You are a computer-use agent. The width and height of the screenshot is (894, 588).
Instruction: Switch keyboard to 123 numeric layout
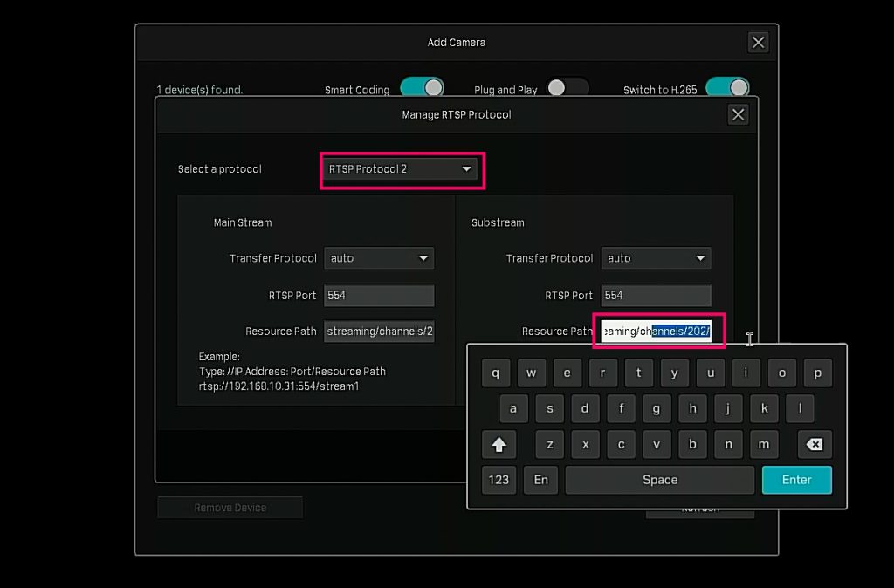[499, 480]
